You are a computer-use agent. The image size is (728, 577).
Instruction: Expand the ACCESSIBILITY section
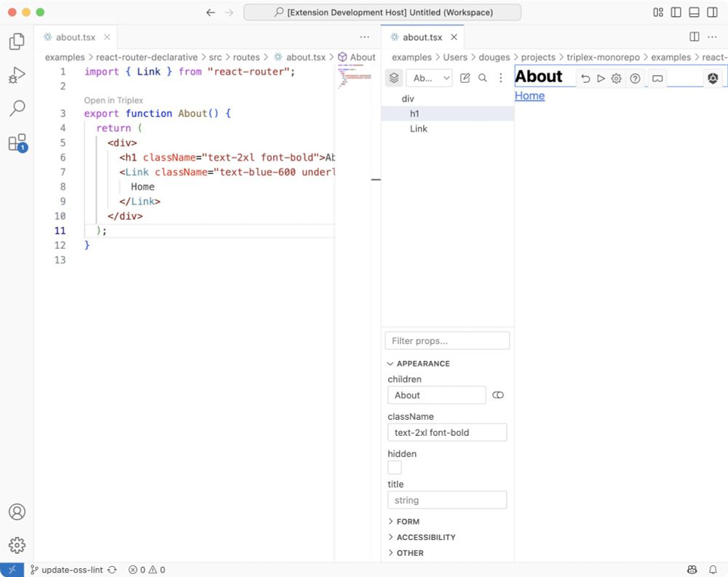[422, 537]
